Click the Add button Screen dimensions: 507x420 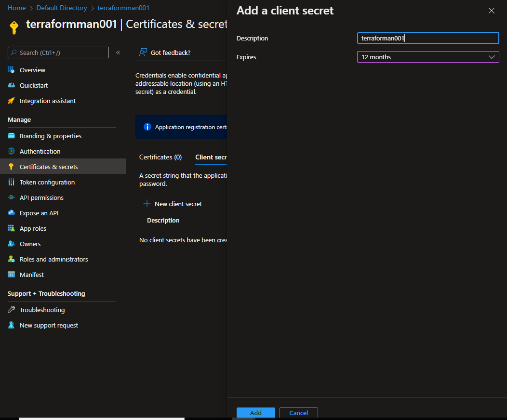tap(256, 413)
